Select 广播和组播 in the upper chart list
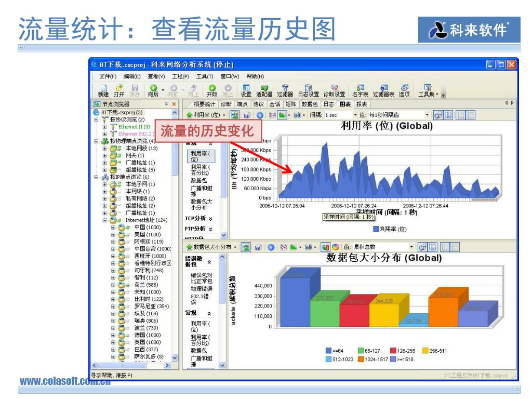Viewport: 532px width, 399px height. pos(202,191)
